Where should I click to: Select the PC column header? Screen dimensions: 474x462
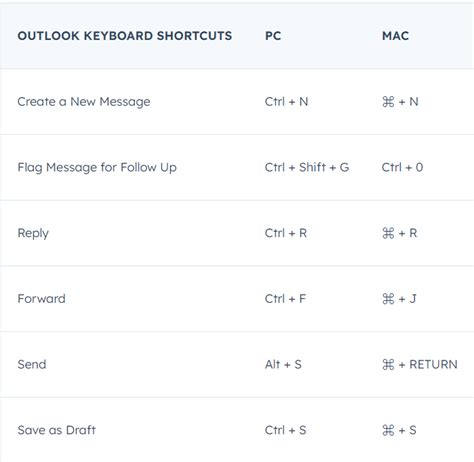pos(273,36)
